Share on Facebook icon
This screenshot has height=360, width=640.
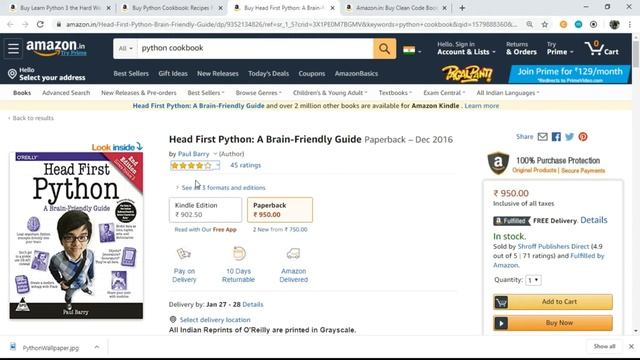(556, 137)
